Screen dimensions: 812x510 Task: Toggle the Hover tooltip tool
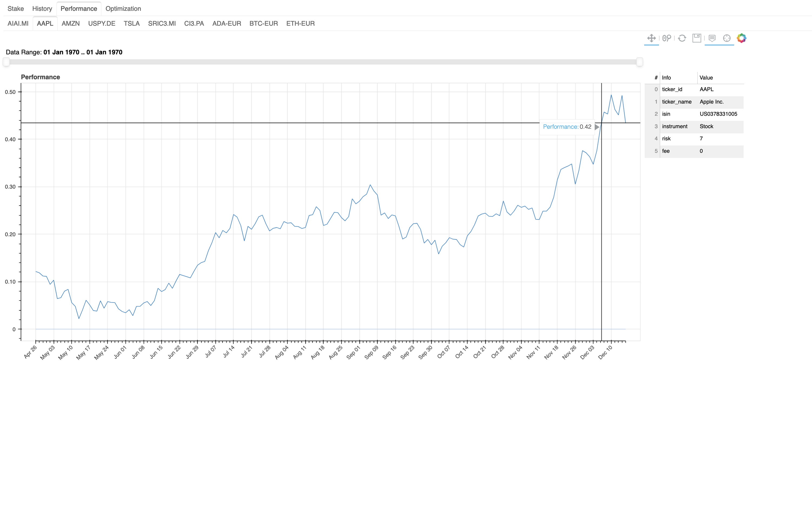click(x=712, y=38)
